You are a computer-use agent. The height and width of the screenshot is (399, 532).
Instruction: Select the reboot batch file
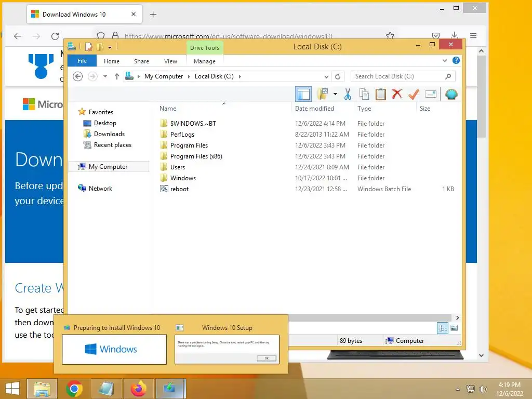(179, 189)
